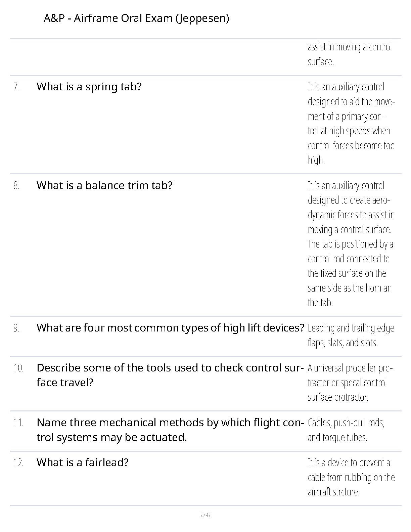Select the question "What is a balance trim tab?"
Image resolution: width=411 pixels, height=532 pixels.
(x=104, y=185)
